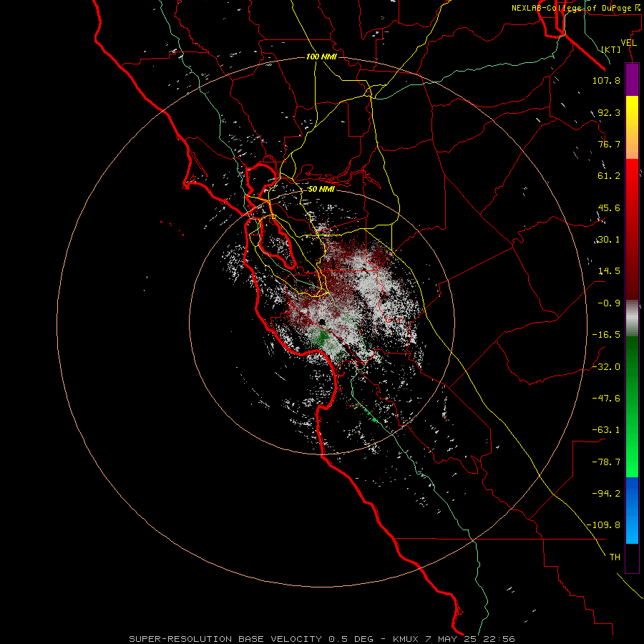Click the 92.3 legend value
644x644 pixels.
click(x=609, y=112)
